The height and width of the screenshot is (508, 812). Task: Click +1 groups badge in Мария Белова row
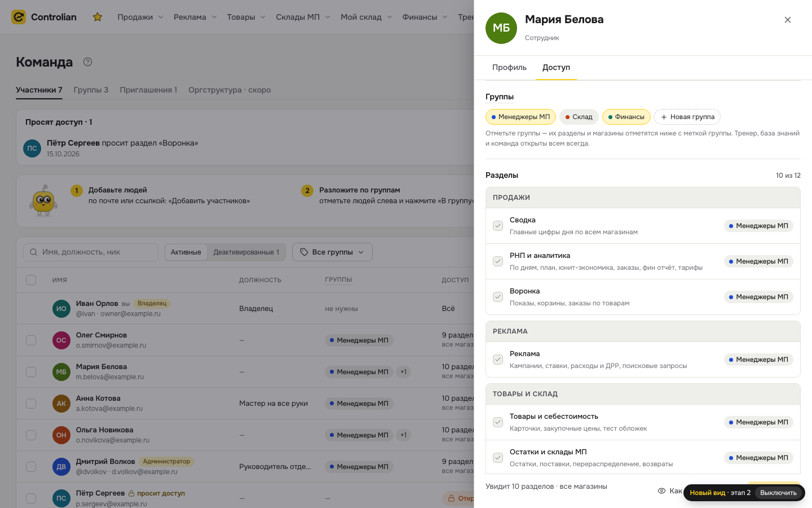(403, 372)
